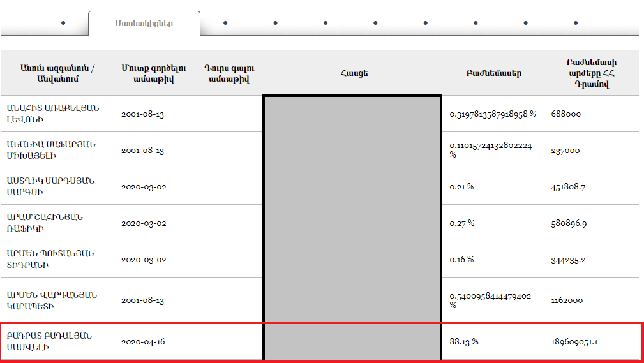Select the dot tab left of Մասնակիցներ

63,24
